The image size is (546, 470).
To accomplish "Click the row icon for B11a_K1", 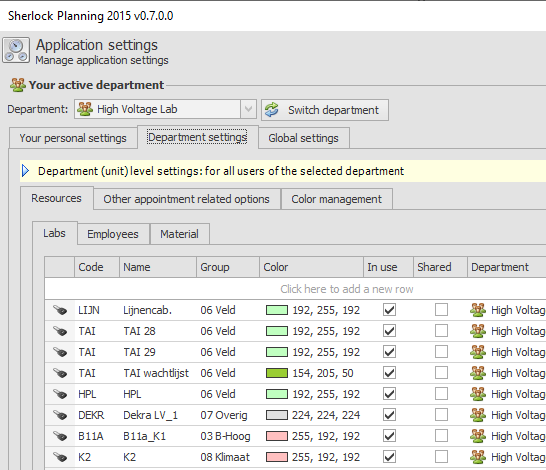I will point(60,436).
